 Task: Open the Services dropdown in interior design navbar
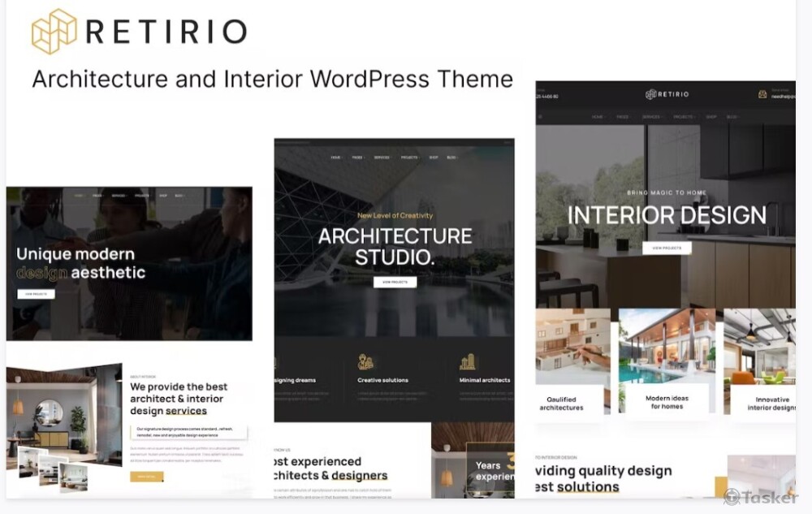coord(652,117)
